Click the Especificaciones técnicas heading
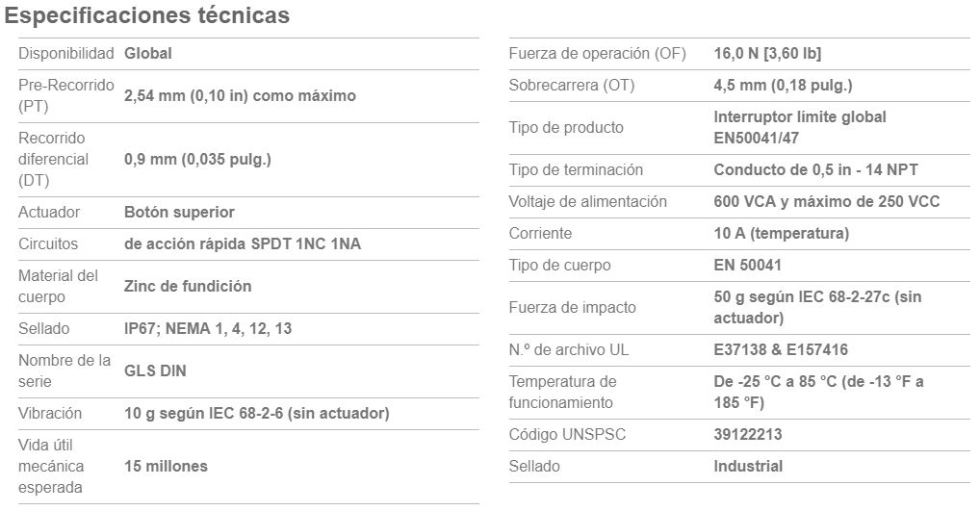Viewport: 980px width, 511px height. click(147, 15)
